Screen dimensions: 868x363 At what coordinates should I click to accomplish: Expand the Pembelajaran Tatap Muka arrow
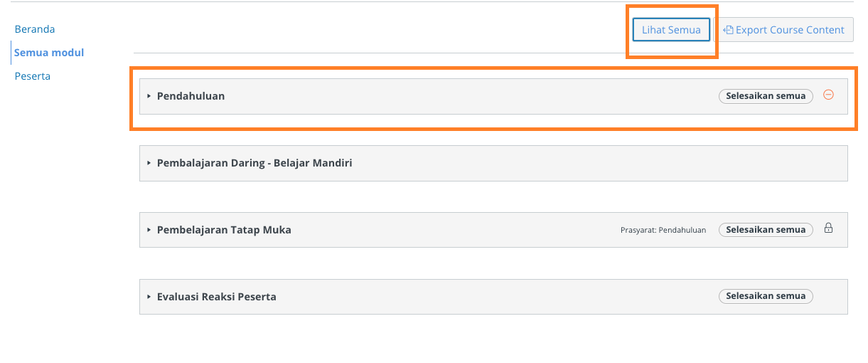(149, 230)
